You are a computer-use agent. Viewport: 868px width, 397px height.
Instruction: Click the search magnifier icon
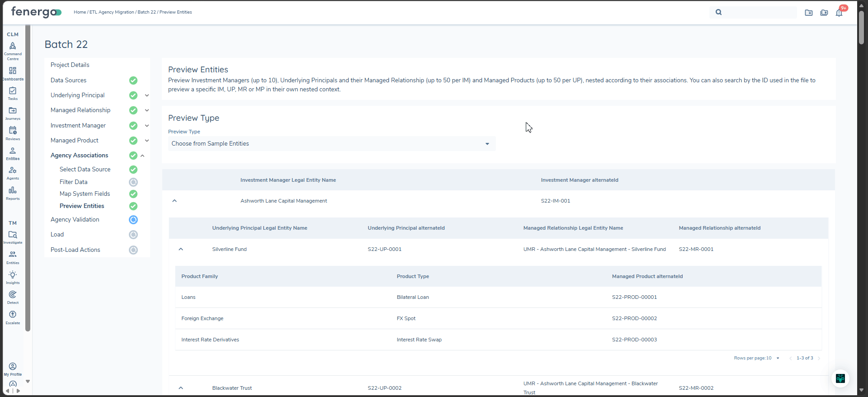(719, 12)
